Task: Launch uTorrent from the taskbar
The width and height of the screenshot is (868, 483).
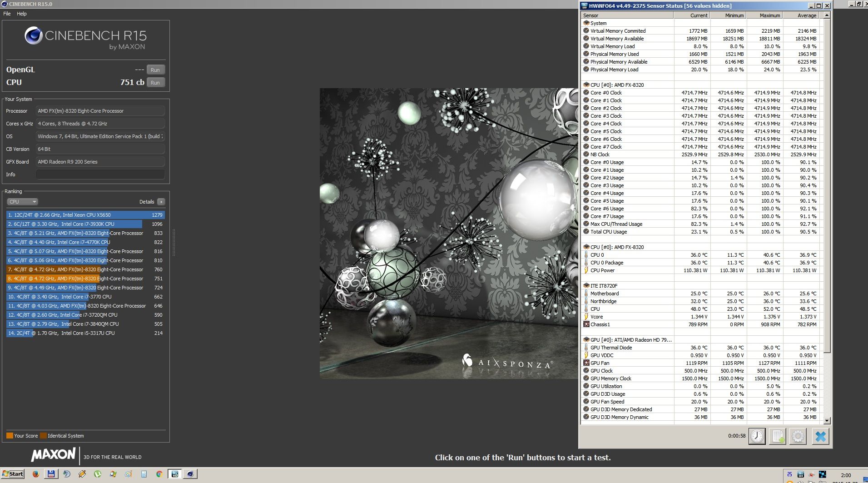Action: 97,474
